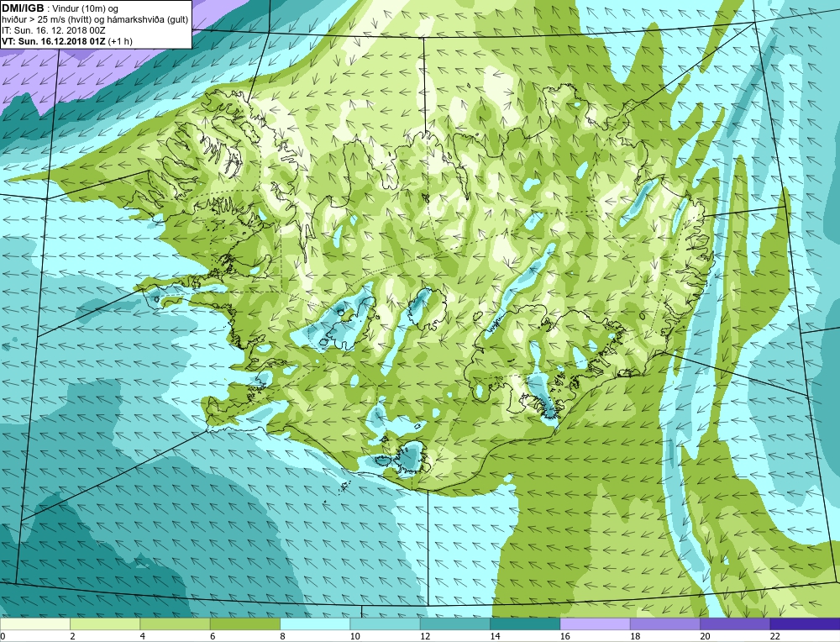Screen dimensions: 840x642
Task: Click the DMI/IGB title text
Action: click(x=23, y=8)
